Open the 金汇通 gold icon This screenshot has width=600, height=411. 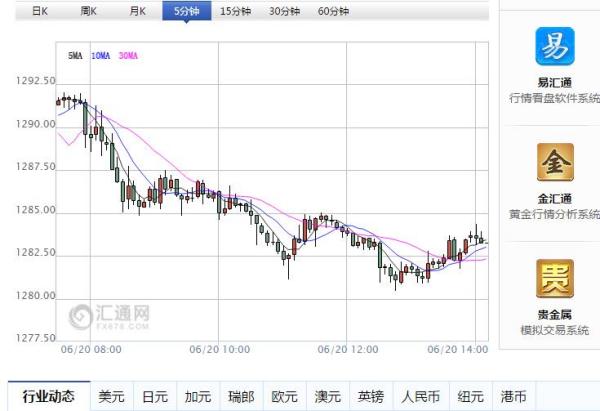coord(555,162)
